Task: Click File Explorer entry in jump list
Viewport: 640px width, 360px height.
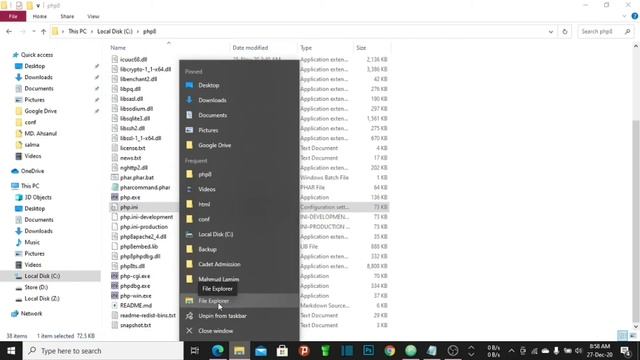Action: [239, 301]
